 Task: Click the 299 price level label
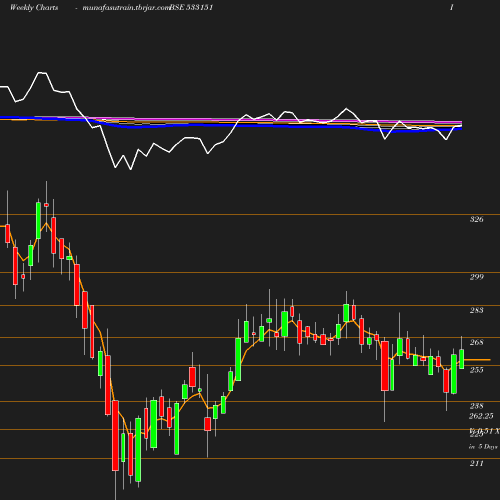(x=476, y=277)
